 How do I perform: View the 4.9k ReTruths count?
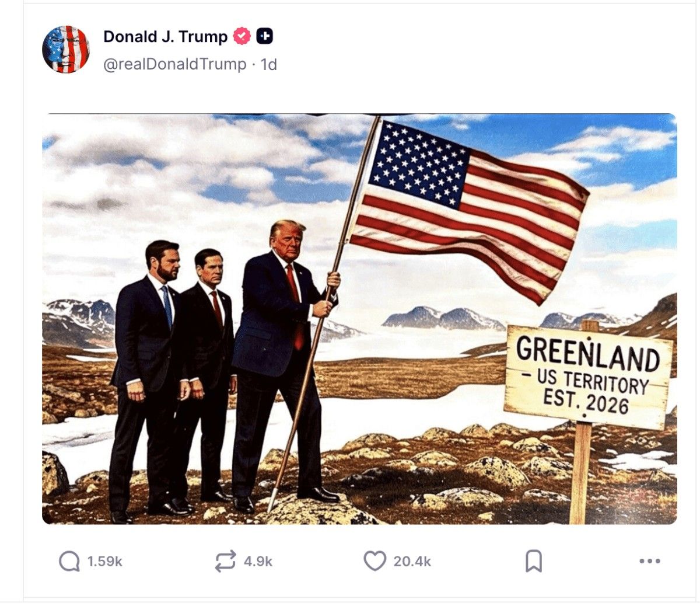[x=258, y=562]
